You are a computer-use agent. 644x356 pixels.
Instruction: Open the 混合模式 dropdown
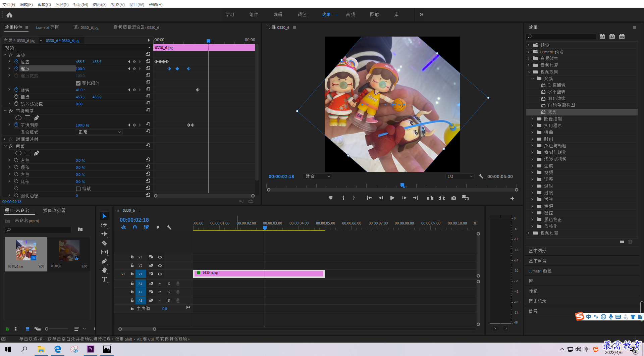[99, 132]
